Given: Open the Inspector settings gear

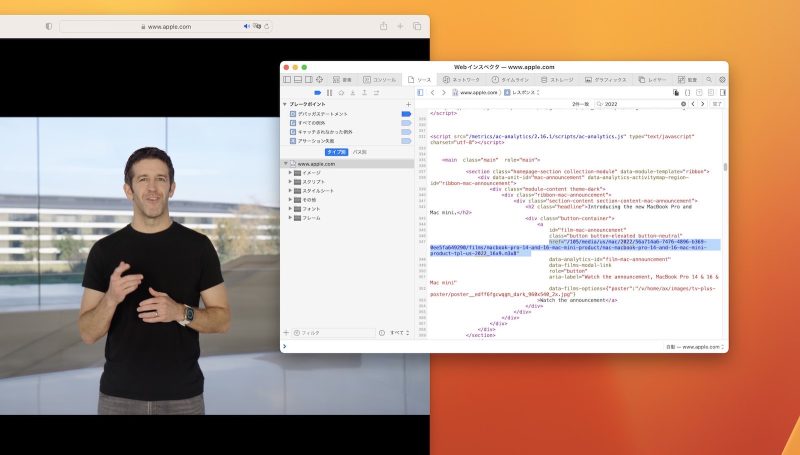Looking at the screenshot, I should tap(722, 79).
